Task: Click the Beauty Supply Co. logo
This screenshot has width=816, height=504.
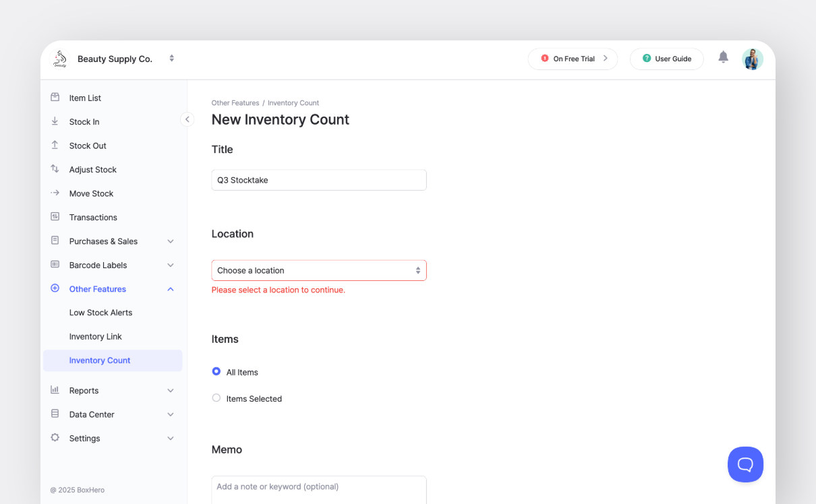Action: 60,59
